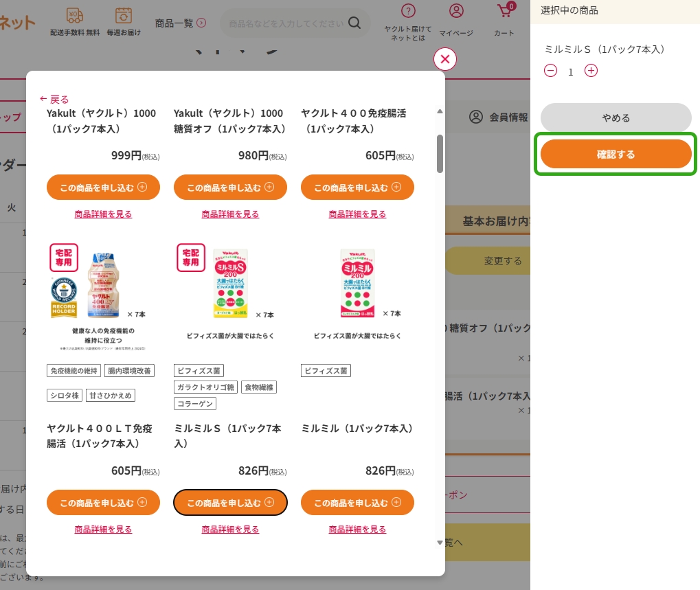The image size is (700, 590).
Task: Click the modal scrollbar down arrow
Action: pos(440,543)
